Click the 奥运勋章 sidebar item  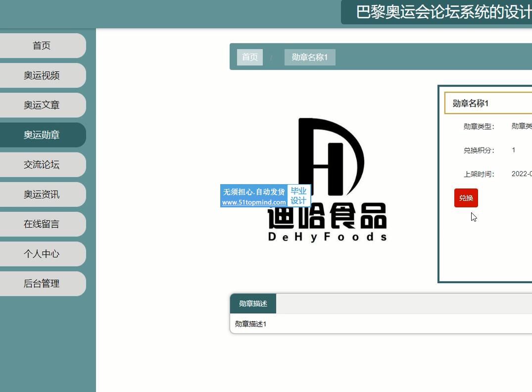pyautogui.click(x=42, y=135)
